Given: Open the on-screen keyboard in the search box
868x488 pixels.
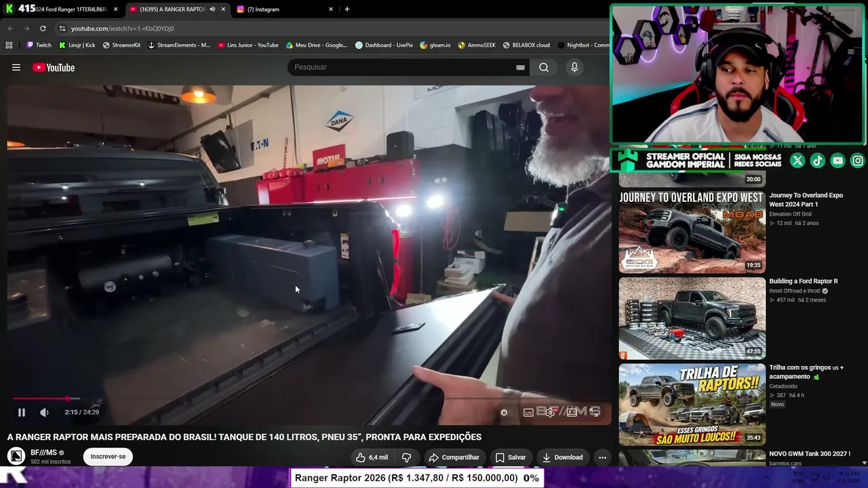Looking at the screenshot, I should click(520, 67).
